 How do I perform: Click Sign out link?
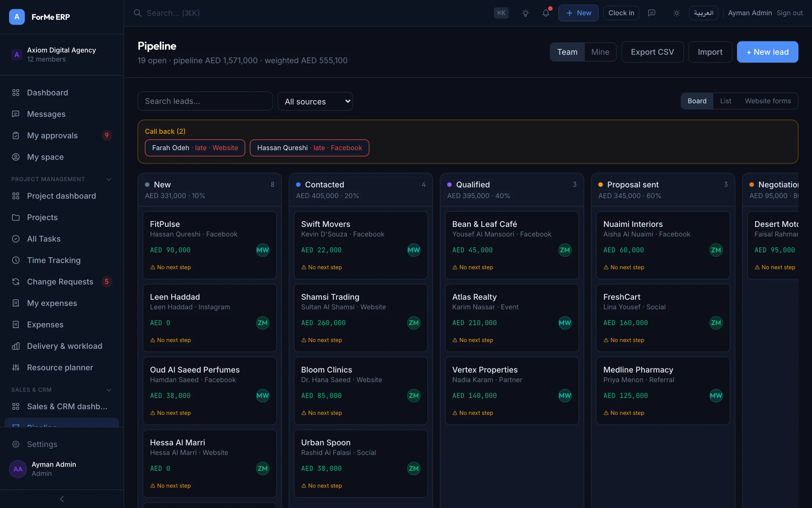pyautogui.click(x=790, y=13)
